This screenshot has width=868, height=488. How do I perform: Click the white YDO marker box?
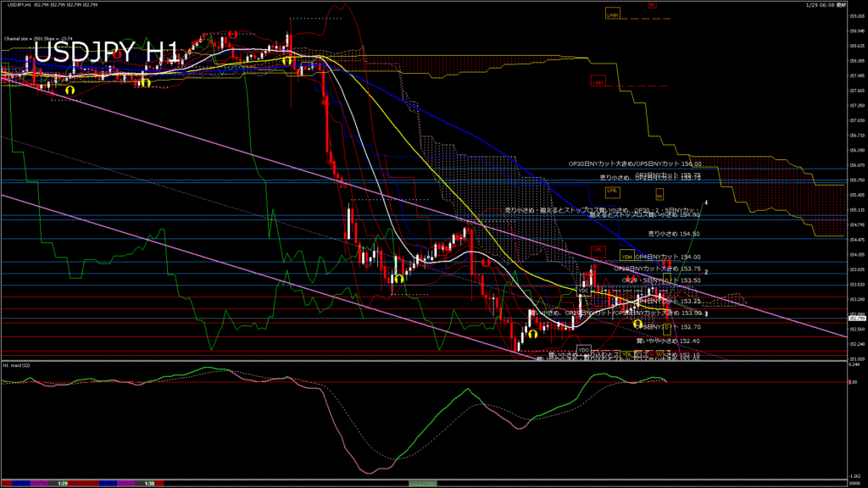point(583,349)
